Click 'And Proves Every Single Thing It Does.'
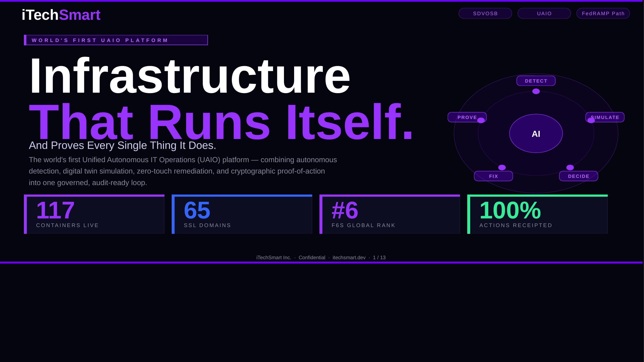The image size is (644, 362). [x=122, y=145]
